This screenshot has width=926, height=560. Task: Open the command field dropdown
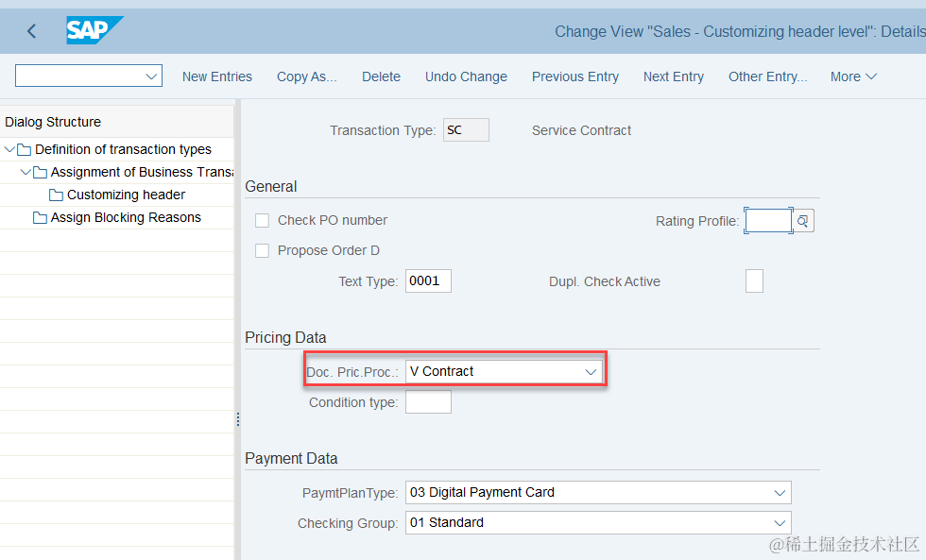(x=151, y=76)
